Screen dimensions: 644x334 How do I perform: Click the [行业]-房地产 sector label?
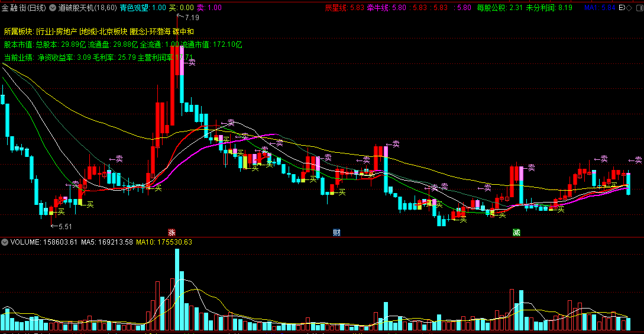click(56, 31)
